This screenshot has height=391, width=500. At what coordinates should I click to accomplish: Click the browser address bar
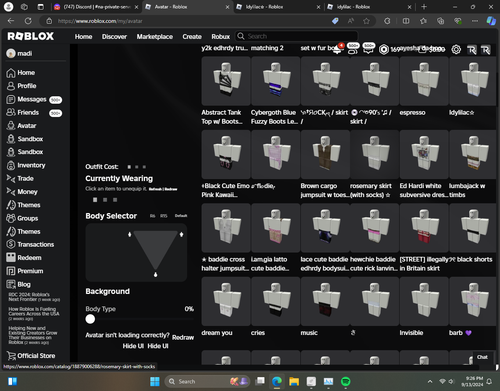point(188,21)
